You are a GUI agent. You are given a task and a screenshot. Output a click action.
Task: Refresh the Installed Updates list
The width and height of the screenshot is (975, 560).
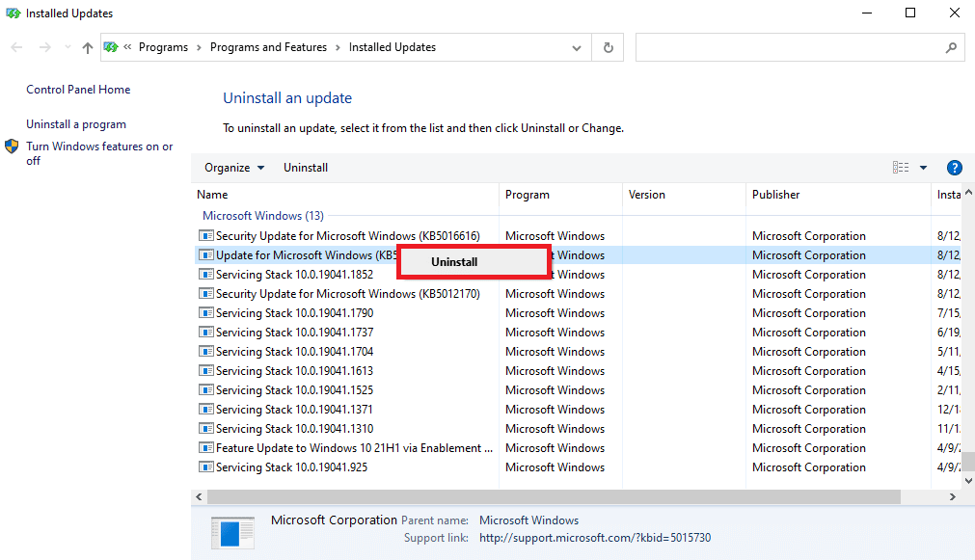tap(608, 47)
